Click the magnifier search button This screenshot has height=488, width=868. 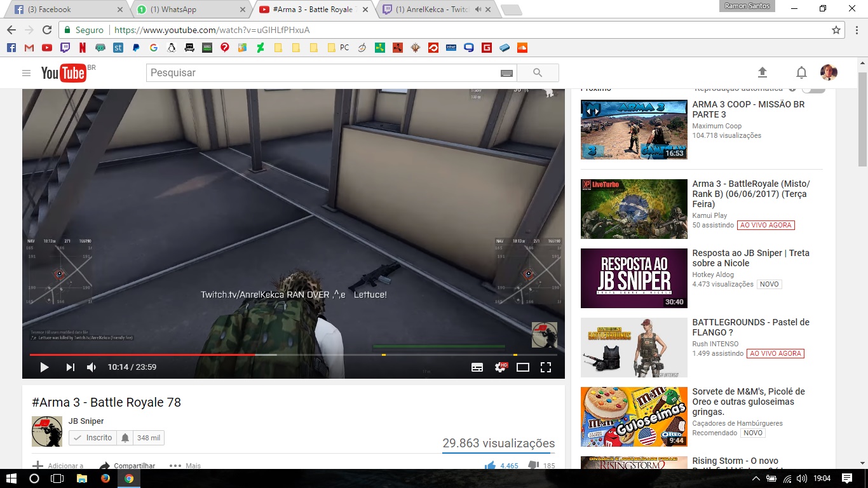[538, 73]
